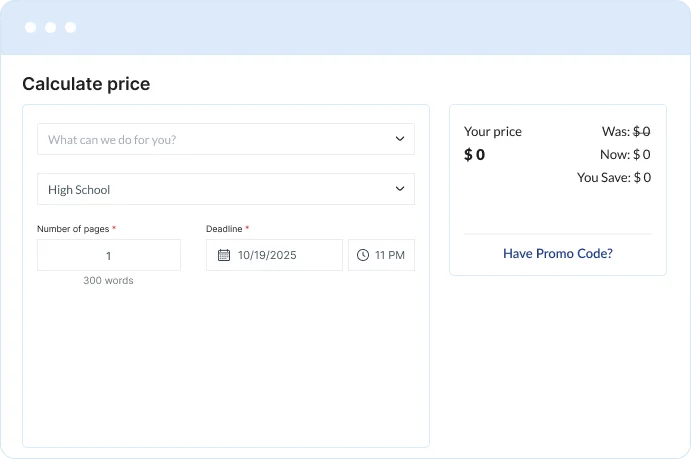Click the first white dot in the window header

point(31,27)
